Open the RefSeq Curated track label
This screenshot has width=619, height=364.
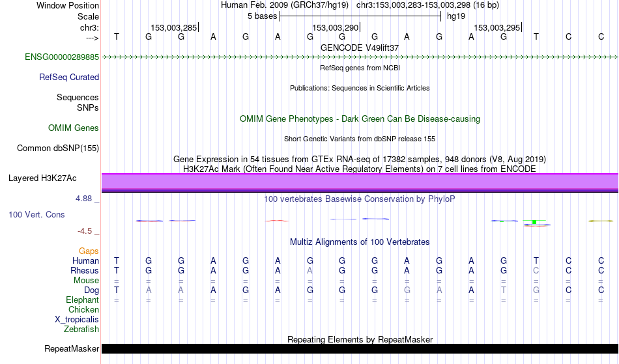tap(68, 77)
